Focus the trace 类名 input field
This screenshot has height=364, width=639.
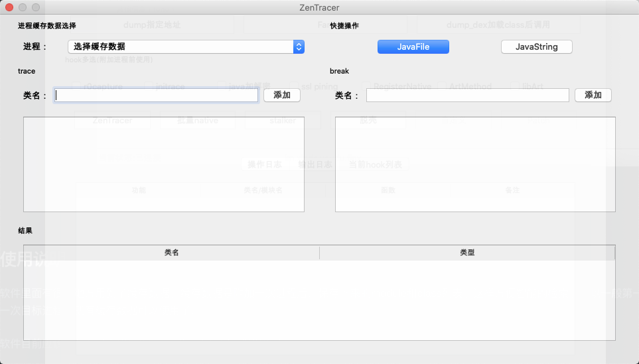(x=157, y=95)
